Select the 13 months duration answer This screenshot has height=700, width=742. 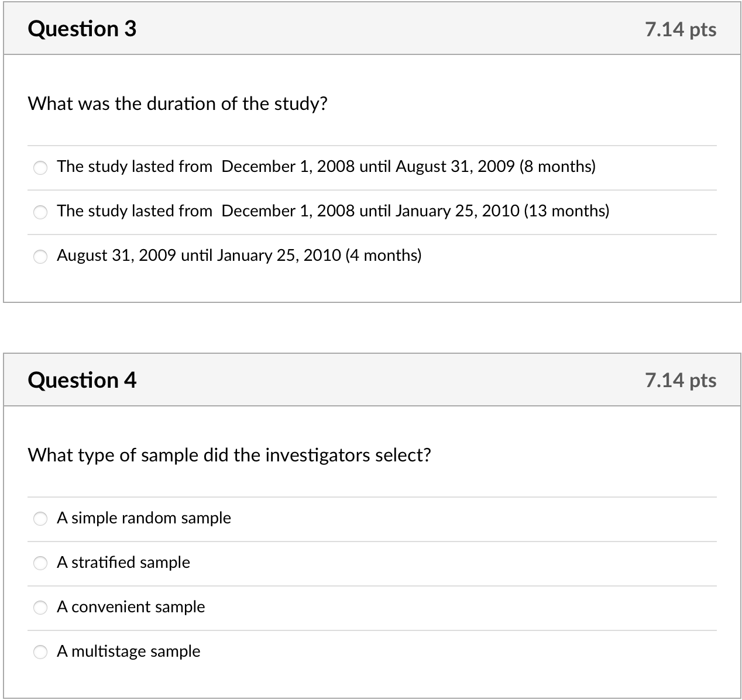coord(40,212)
